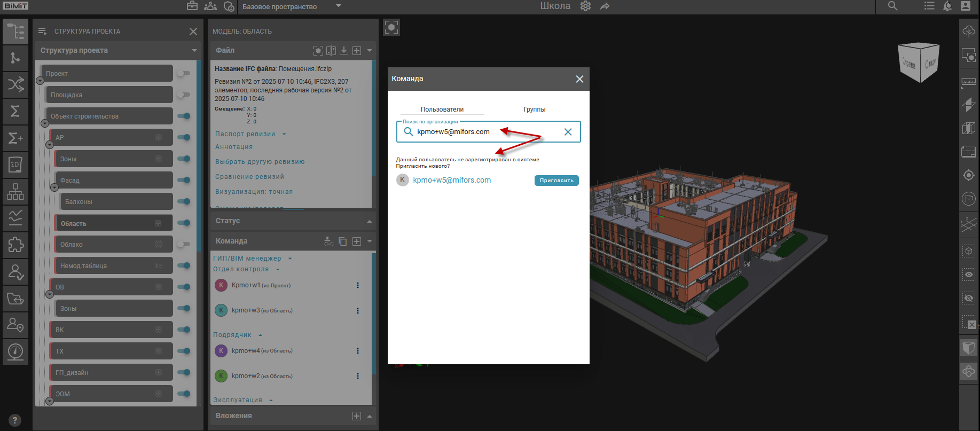Open the Сравнение ревизий link
The height and width of the screenshot is (431, 980).
coord(249,177)
